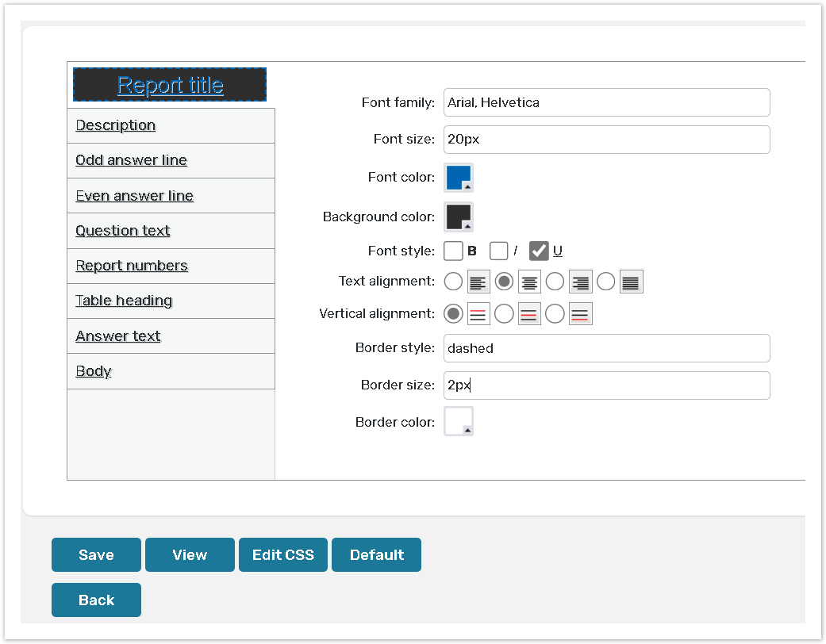Enable the bold font style checkbox

[453, 251]
